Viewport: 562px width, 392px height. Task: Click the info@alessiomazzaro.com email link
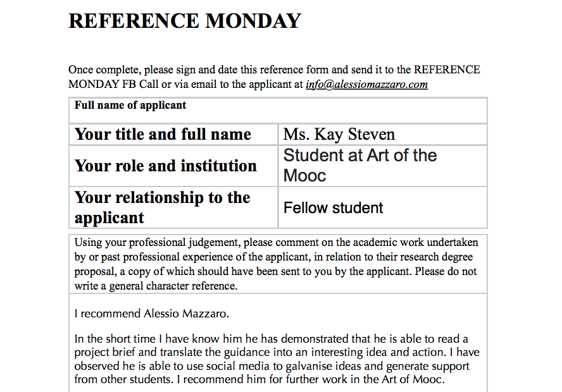[366, 85]
